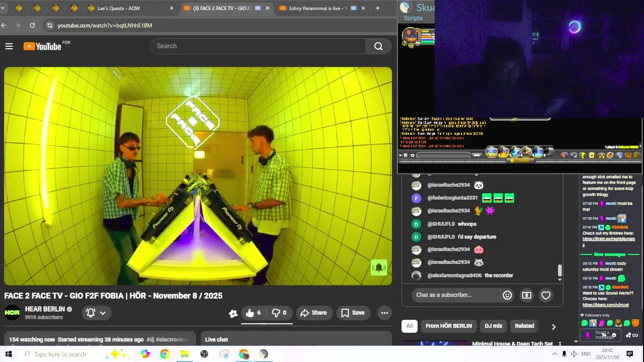The height and width of the screenshot is (362, 644).
Task: Click the video's green bell overlay icon
Action: (x=379, y=267)
